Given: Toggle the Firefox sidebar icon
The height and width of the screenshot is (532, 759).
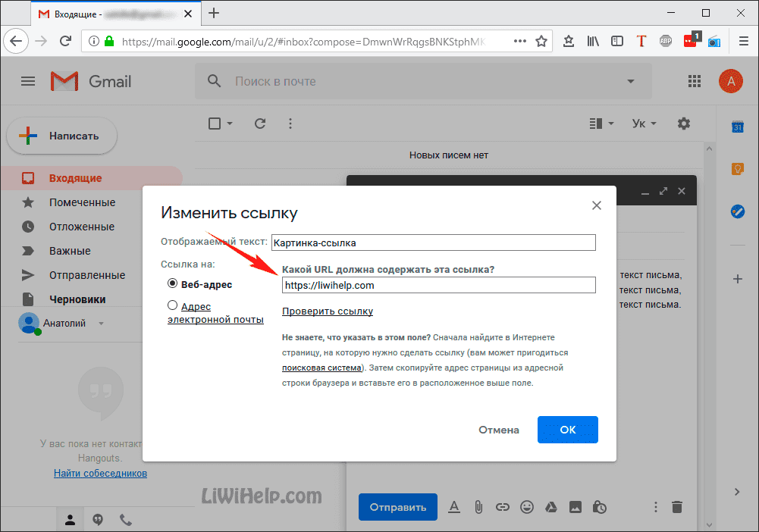Looking at the screenshot, I should [617, 41].
